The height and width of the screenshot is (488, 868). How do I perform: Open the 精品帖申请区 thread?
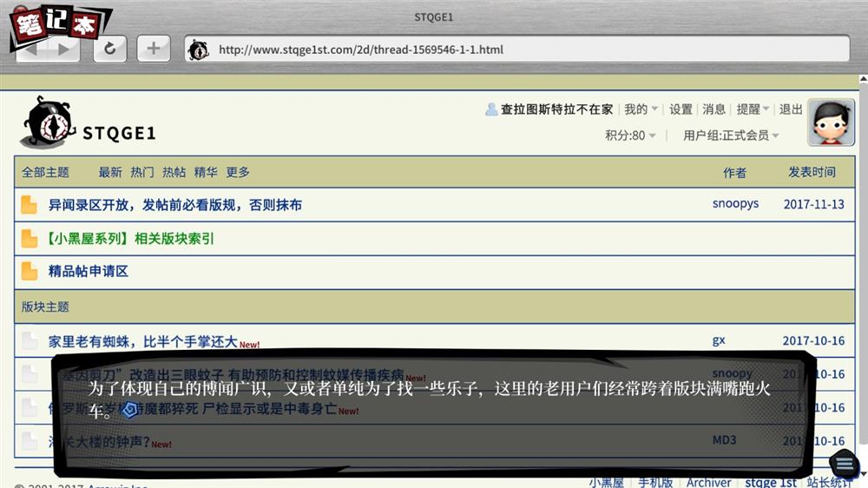pyautogui.click(x=88, y=271)
